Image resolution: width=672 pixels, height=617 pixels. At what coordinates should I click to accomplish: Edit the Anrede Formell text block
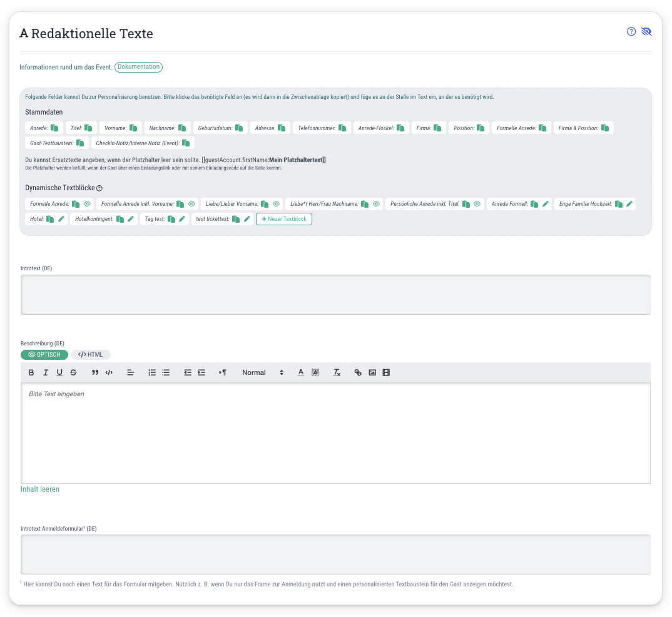click(x=545, y=204)
